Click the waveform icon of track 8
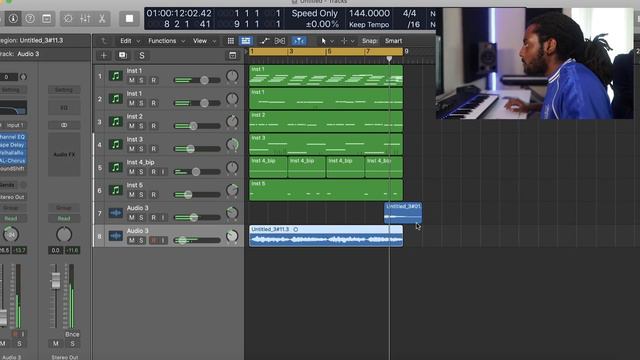640x360 pixels. 116,236
